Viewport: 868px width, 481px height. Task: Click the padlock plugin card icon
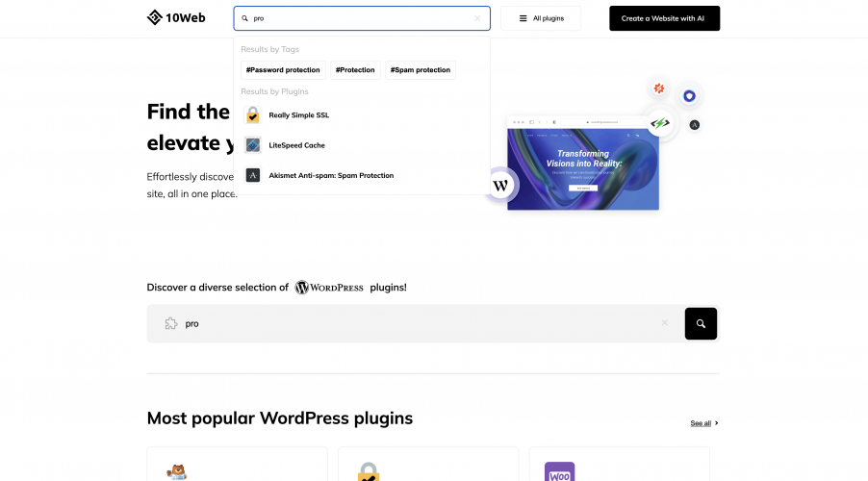(369, 472)
